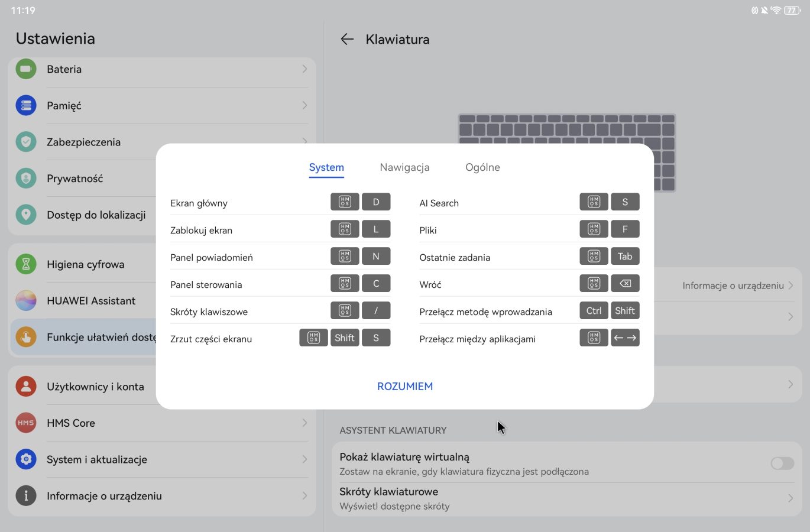The width and height of the screenshot is (810, 532).
Task: Switch to the Ogólne tab
Action: 482,167
